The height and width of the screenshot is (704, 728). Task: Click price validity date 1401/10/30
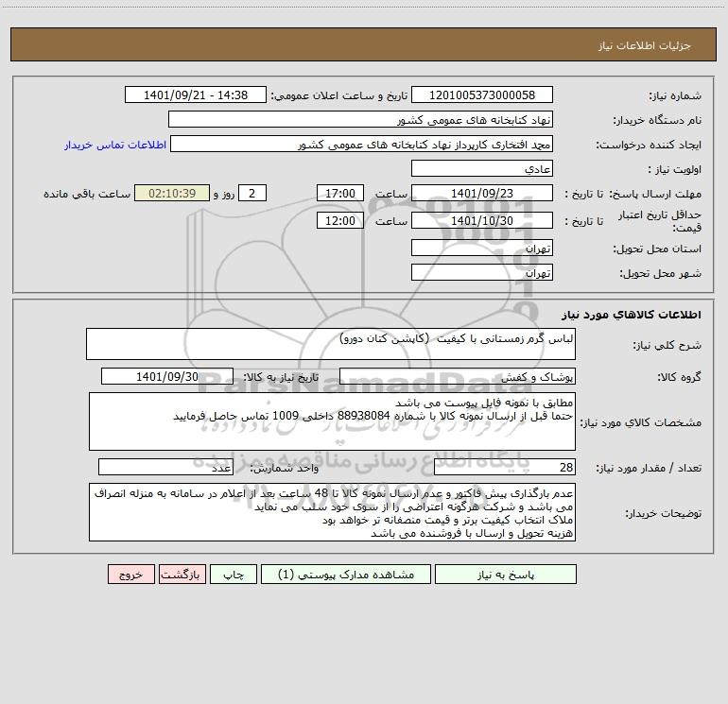click(x=482, y=221)
